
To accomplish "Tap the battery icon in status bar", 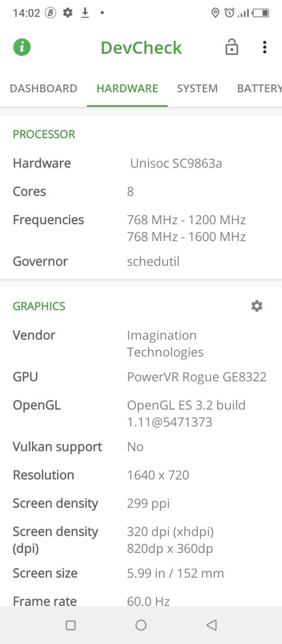I will pos(261,13).
